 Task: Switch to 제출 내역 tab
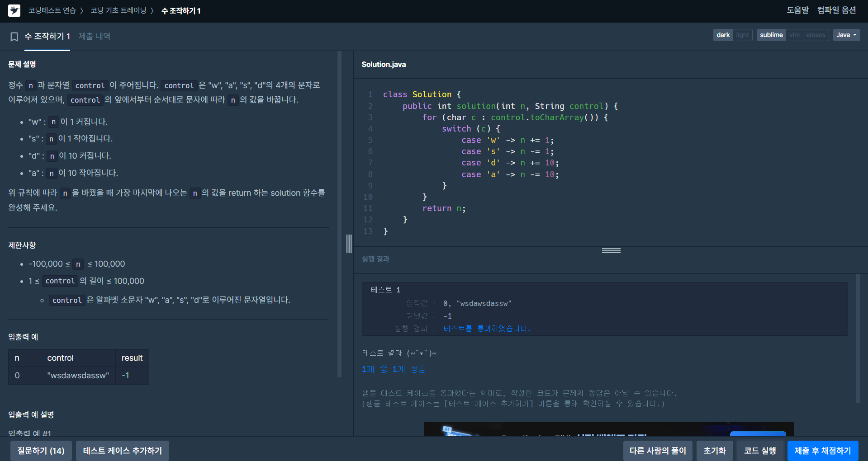pos(95,36)
